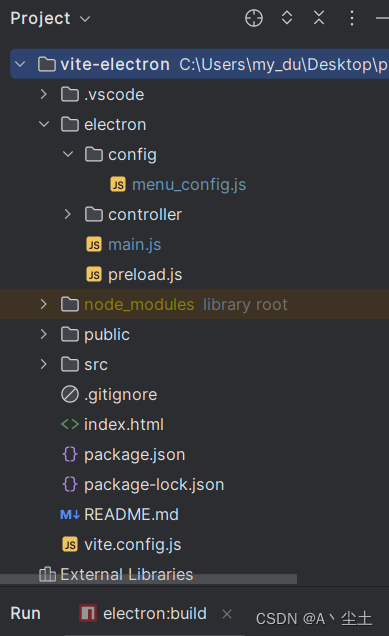This screenshot has width=389, height=636.
Task: Collapse the electron folder
Action: click(x=44, y=124)
